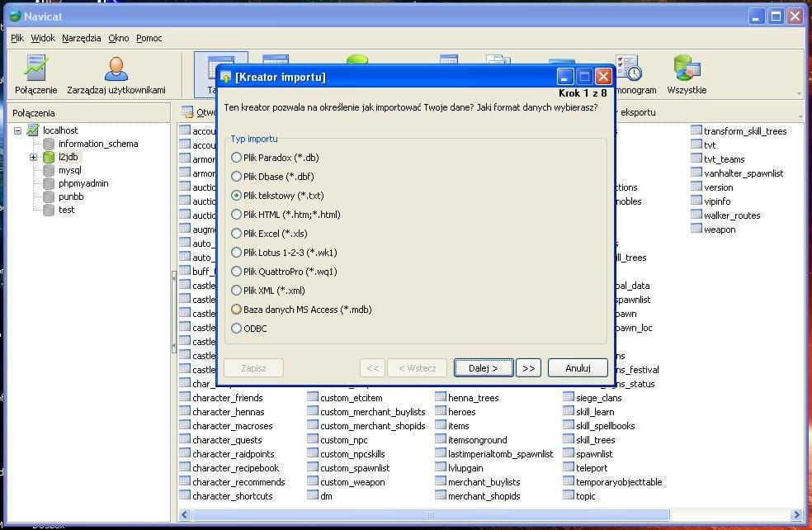Click the henna_trees table icon
812x530 pixels.
(440, 397)
